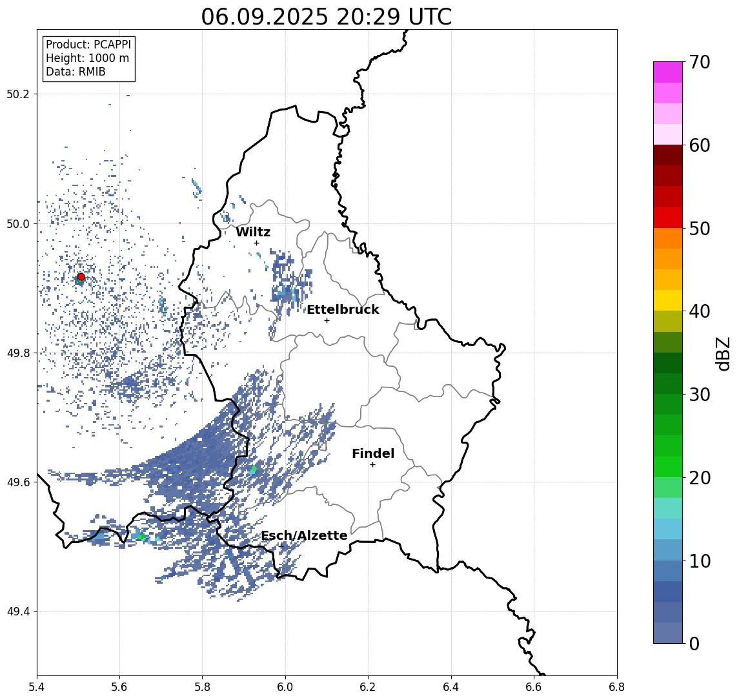Click the "Height: 1000 m" legend line
739x700 pixels.
tap(87, 58)
